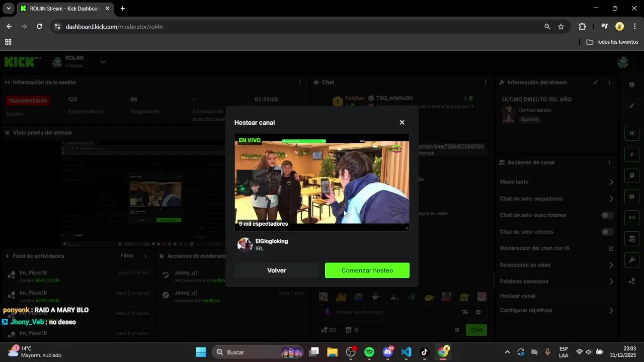Click the lightning bolt sidebar icon
The image size is (644, 362).
point(632,154)
